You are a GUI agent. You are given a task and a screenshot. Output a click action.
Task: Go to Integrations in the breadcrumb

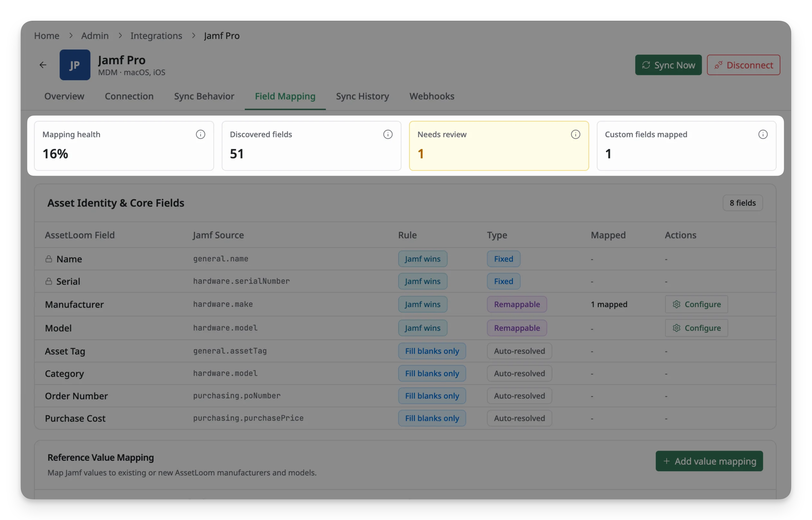156,36
